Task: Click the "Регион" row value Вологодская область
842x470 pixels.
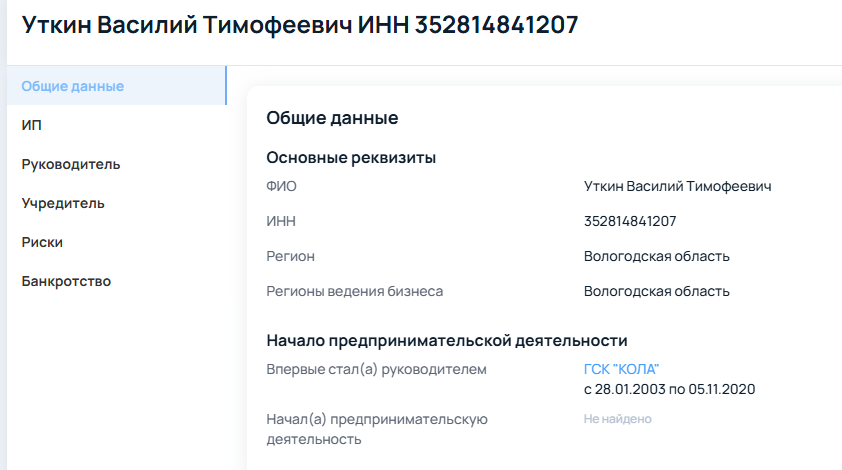Action: click(x=656, y=256)
